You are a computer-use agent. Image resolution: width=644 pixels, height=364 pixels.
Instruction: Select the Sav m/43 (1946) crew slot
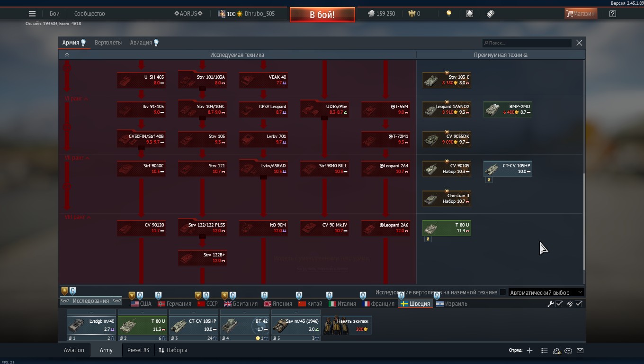tap(296, 325)
